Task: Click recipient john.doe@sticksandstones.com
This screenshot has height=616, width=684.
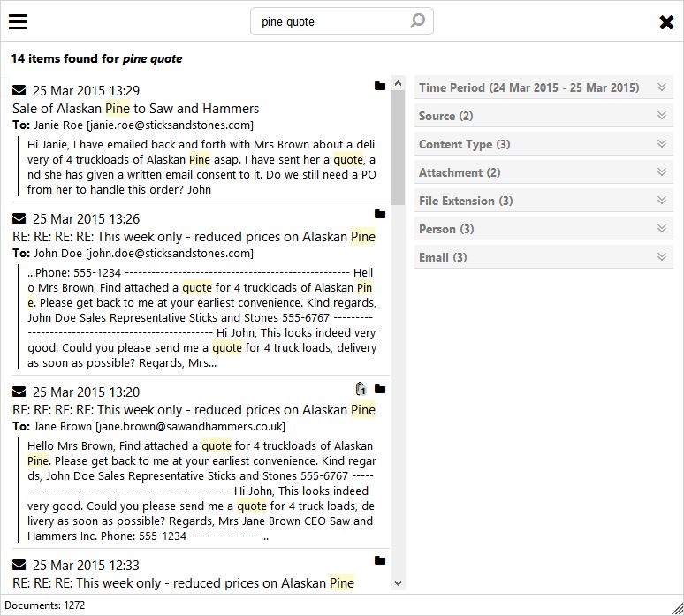Action: coord(170,254)
